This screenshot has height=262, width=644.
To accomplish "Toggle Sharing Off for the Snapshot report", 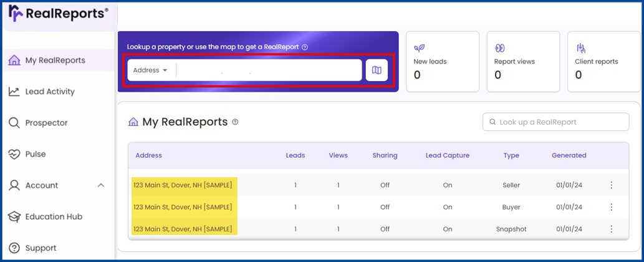I will 385,229.
